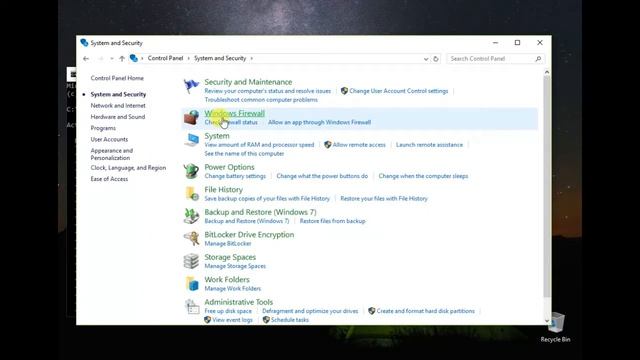Open Recycle Bin on the desktop

tap(555, 327)
